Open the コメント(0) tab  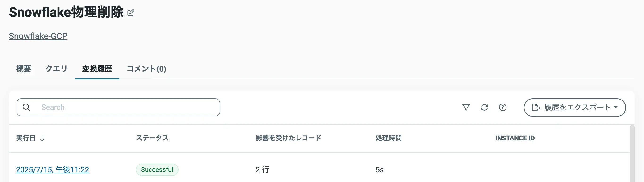[146, 69]
